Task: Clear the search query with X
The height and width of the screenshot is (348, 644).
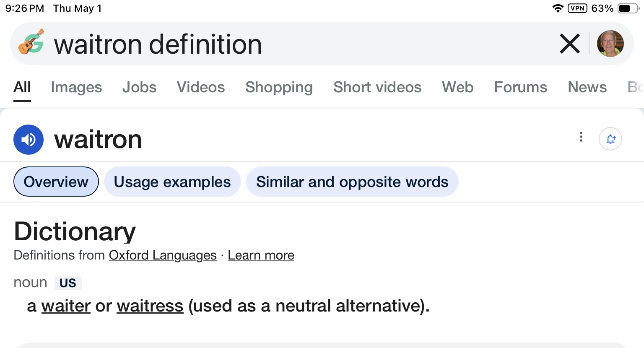Action: pyautogui.click(x=570, y=44)
